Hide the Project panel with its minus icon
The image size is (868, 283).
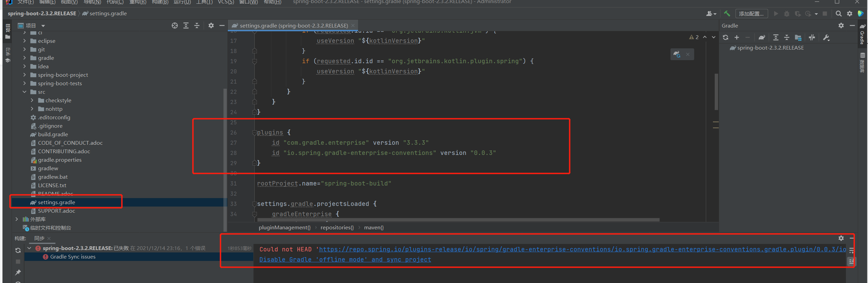click(x=222, y=25)
